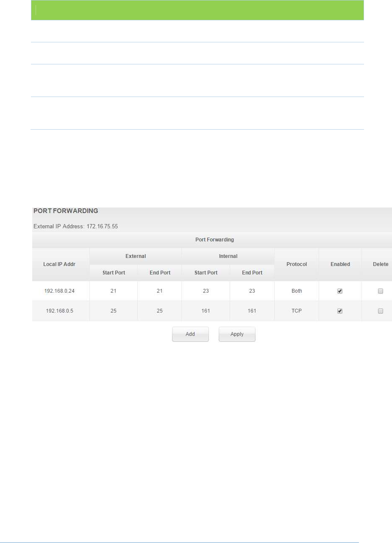Viewport: 392px width, 543px height.
Task: Click the External group header
Action: (x=136, y=256)
